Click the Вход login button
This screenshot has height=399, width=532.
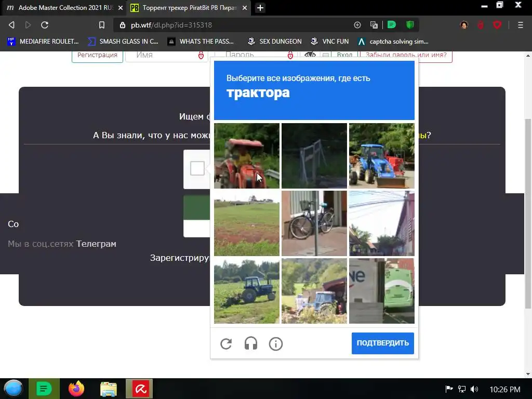(x=344, y=55)
